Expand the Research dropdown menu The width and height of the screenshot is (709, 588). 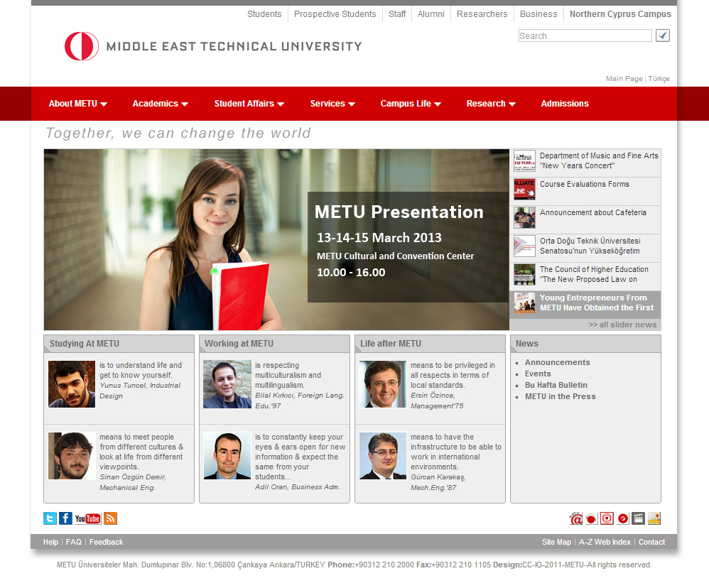click(491, 104)
